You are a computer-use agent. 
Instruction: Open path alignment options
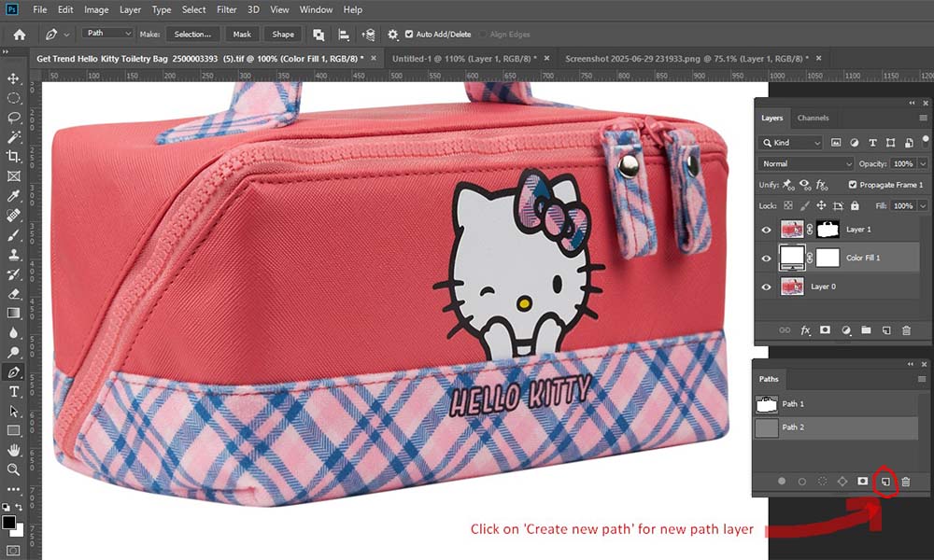[x=344, y=35]
